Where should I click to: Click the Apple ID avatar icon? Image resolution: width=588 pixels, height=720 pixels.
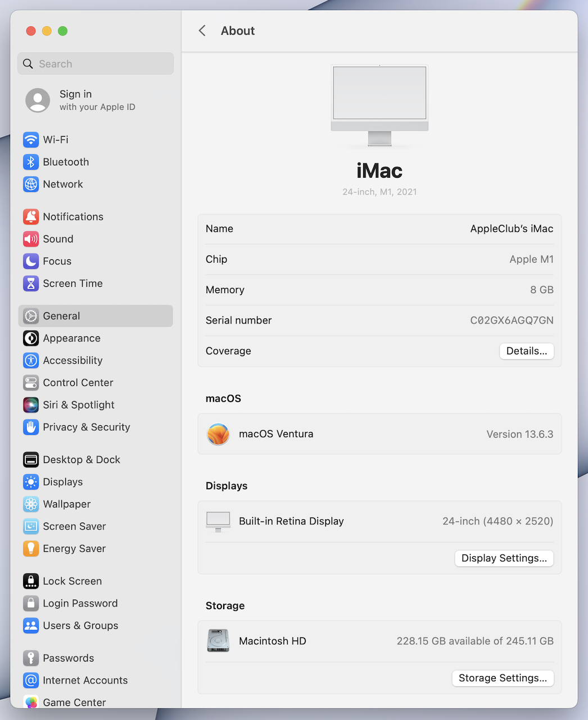pyautogui.click(x=38, y=100)
